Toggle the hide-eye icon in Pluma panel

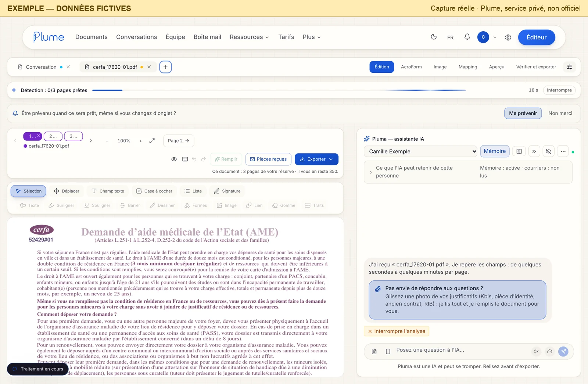pos(548,151)
